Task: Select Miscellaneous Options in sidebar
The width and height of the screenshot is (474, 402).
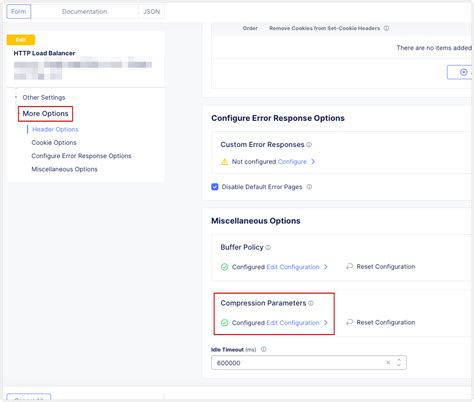Action: [64, 169]
